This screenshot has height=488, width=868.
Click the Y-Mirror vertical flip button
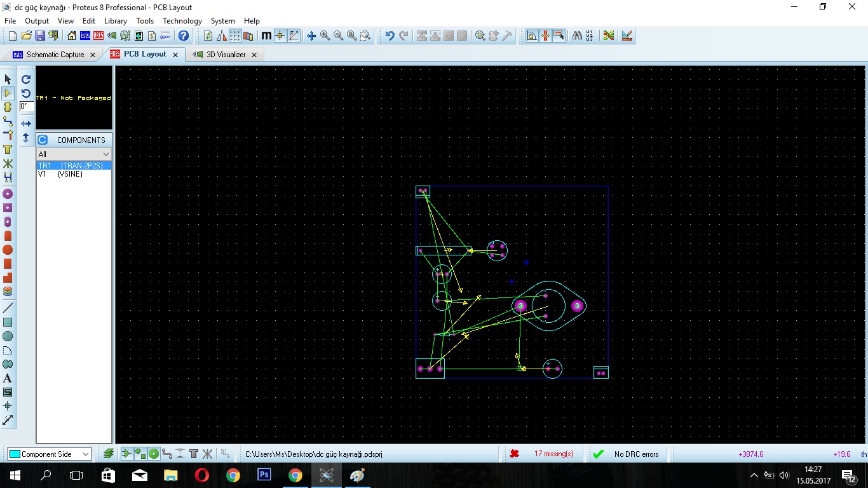tap(26, 137)
